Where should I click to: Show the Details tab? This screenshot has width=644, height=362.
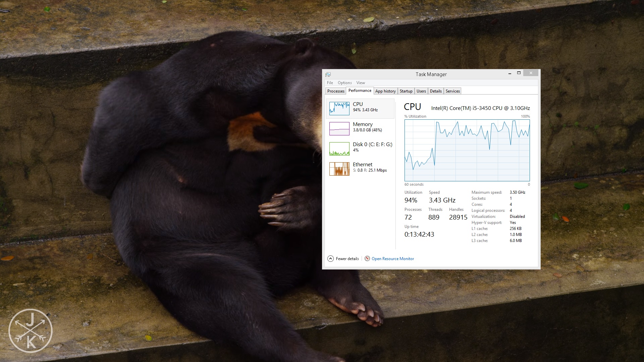[x=436, y=91]
